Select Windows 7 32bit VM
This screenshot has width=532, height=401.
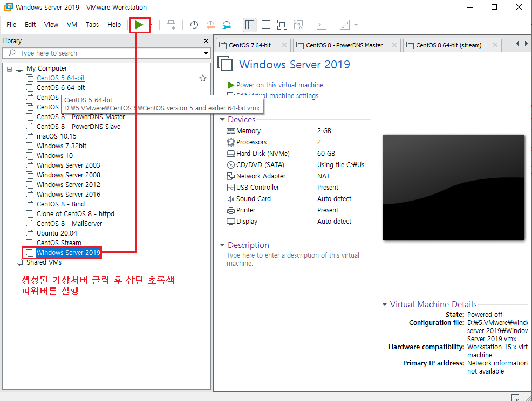coord(62,146)
